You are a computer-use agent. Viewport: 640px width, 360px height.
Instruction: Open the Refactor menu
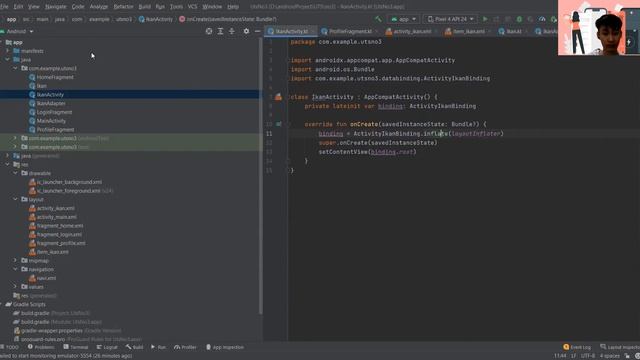123,7
